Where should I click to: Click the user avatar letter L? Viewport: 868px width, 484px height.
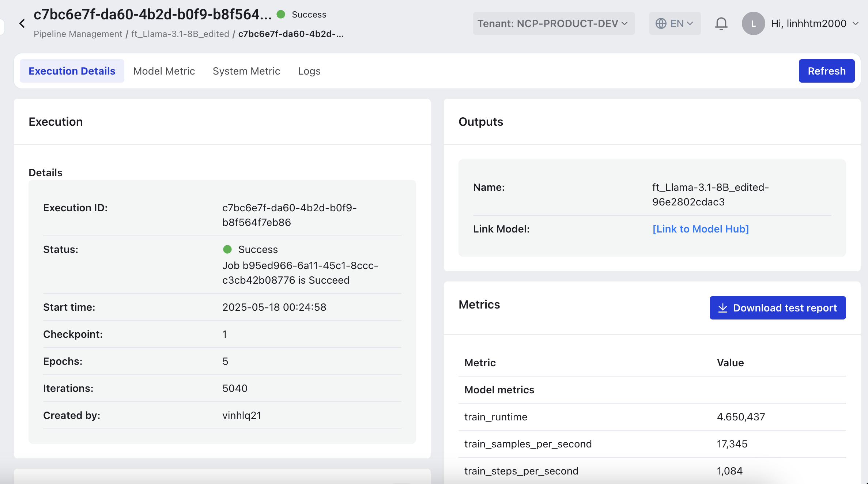753,24
